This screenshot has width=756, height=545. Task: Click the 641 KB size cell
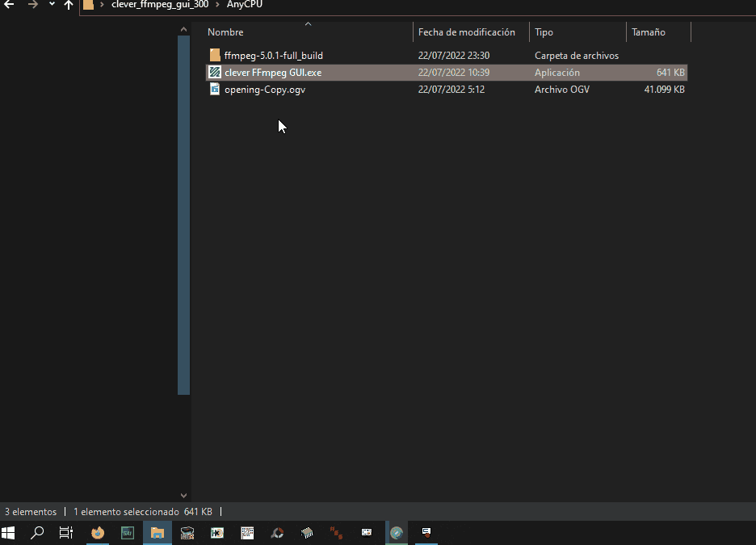[670, 73]
